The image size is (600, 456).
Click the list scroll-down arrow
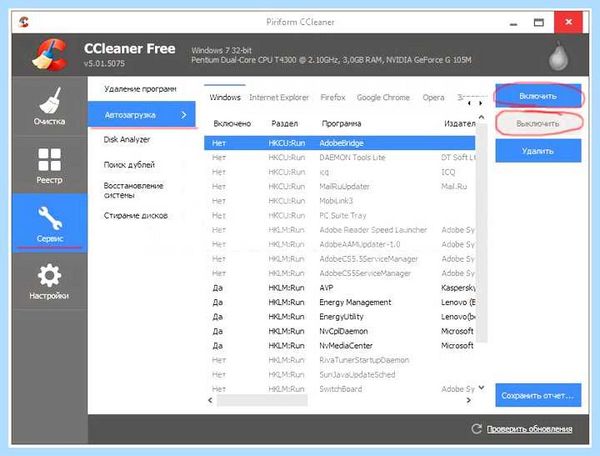(481, 388)
